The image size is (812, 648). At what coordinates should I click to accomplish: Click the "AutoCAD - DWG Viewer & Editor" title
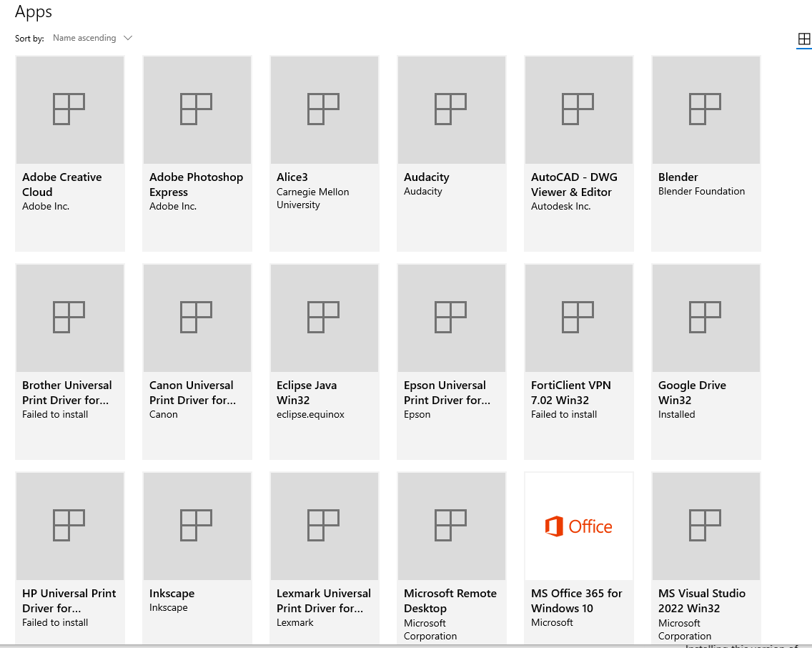click(x=574, y=185)
